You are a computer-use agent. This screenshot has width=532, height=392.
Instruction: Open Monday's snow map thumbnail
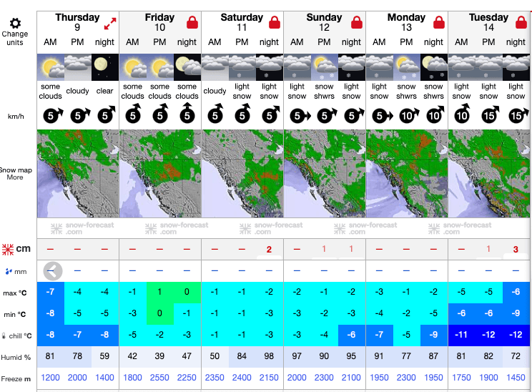[x=406, y=174]
